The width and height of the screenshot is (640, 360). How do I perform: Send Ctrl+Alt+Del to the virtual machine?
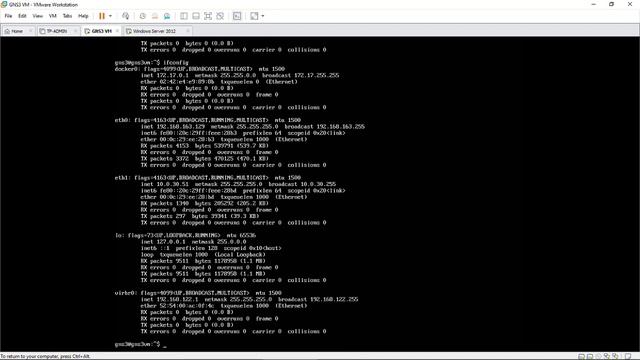pyautogui.click(x=126, y=16)
